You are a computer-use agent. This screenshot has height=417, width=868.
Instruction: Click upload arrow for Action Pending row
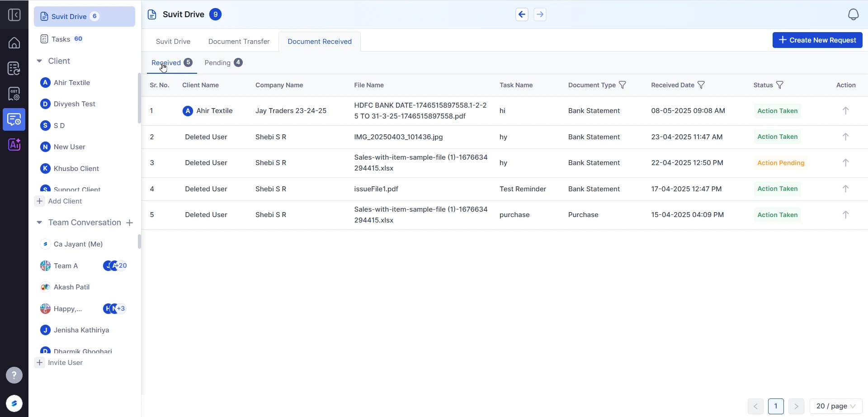point(845,163)
